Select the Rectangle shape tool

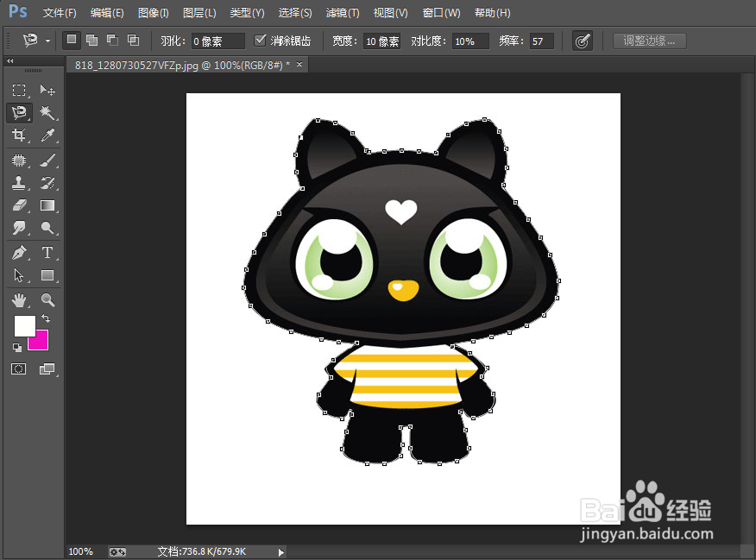click(47, 275)
